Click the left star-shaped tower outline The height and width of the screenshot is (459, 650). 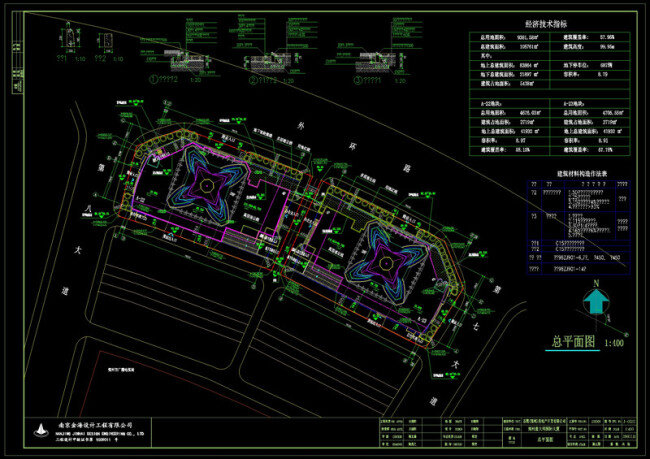(x=206, y=185)
